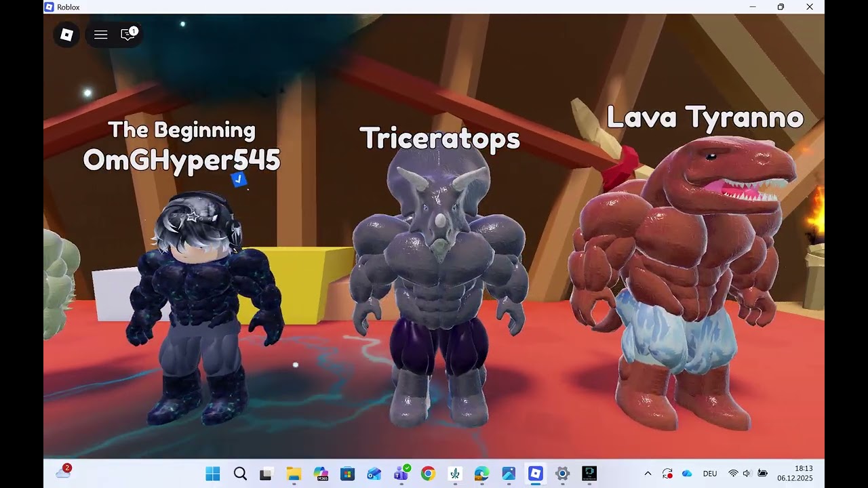Switch the DEU keyboard language indicator
868x488 pixels.
click(710, 474)
